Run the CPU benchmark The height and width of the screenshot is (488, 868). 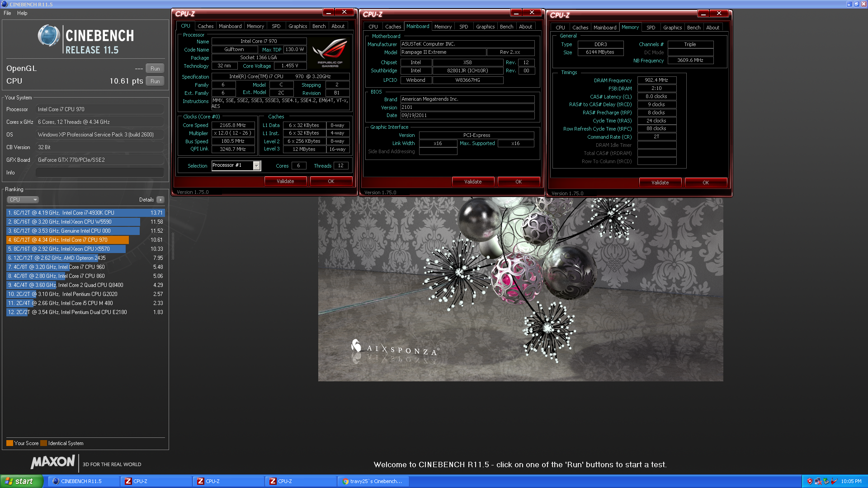tap(155, 81)
